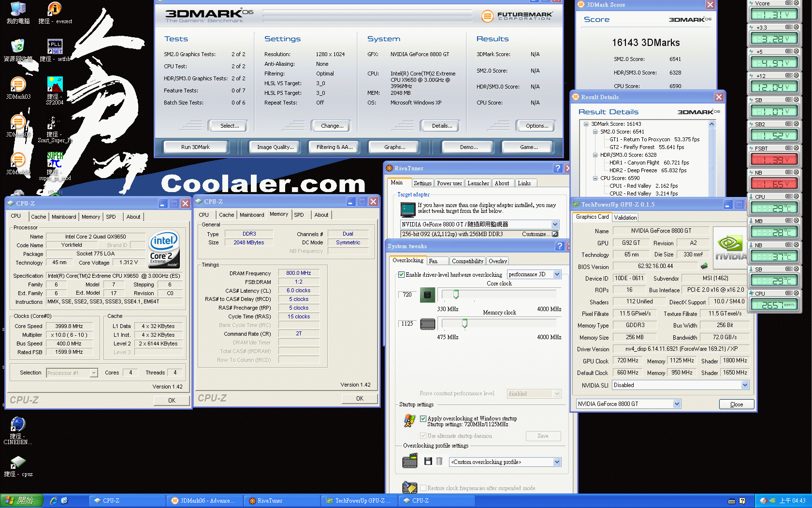Toggle Apply overclocking at Windows startup

pos(423,418)
